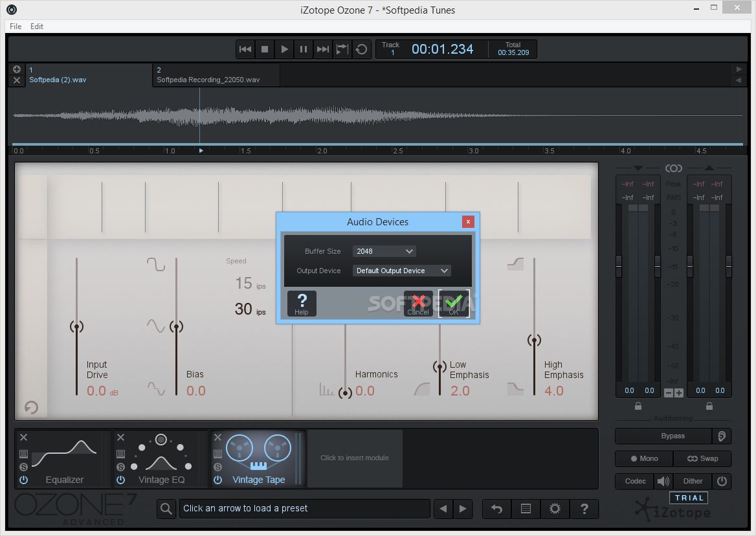Click the preset search magnifier icon
Screen dimensions: 756x536
[166, 509]
